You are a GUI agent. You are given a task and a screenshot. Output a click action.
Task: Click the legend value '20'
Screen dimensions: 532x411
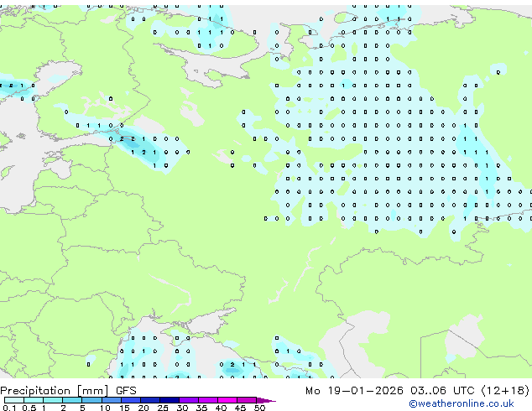coord(143,408)
